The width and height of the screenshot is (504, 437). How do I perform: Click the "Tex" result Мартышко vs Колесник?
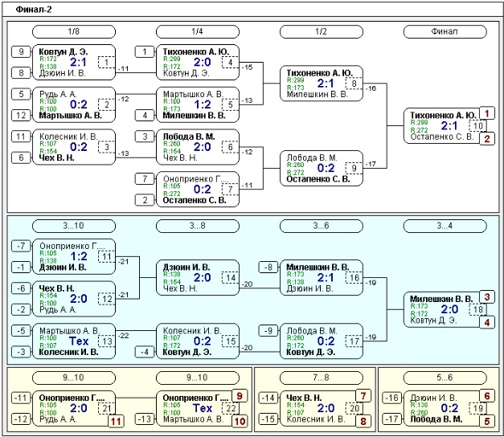tap(79, 341)
